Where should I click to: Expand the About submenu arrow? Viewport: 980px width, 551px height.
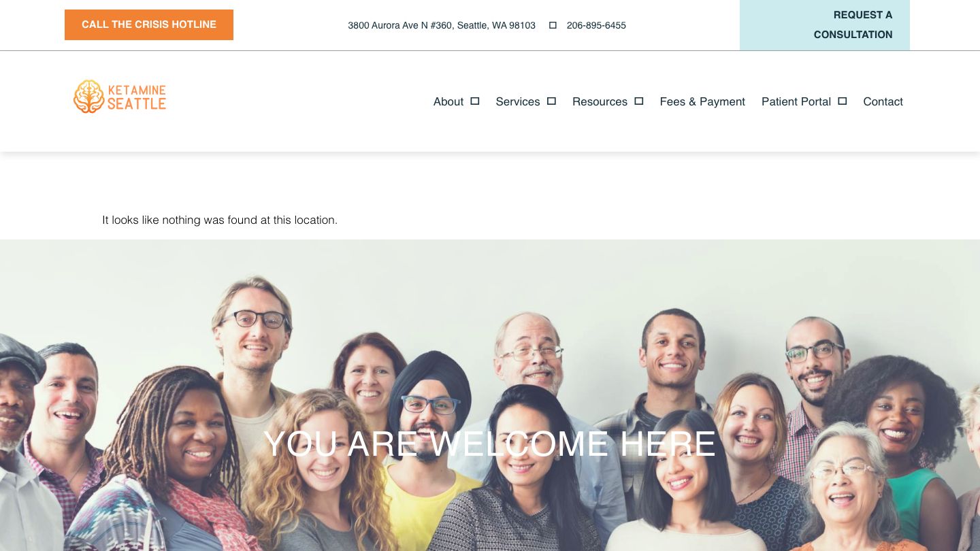(x=475, y=101)
